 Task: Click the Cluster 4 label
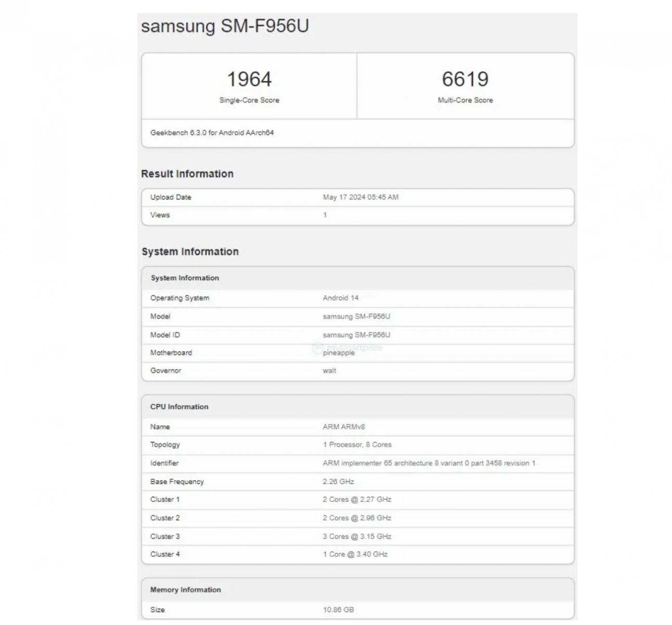165,554
